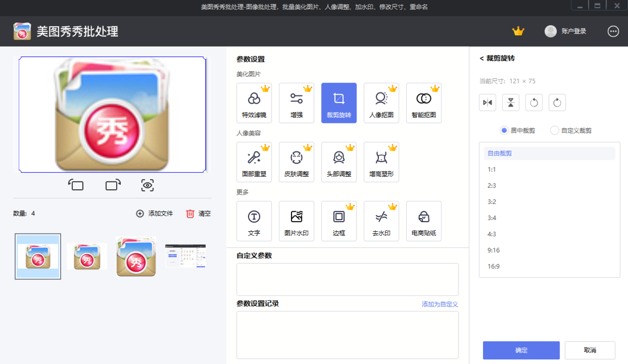Click the account avatar icon
Viewport: 628px width, 364px height.
(x=551, y=31)
